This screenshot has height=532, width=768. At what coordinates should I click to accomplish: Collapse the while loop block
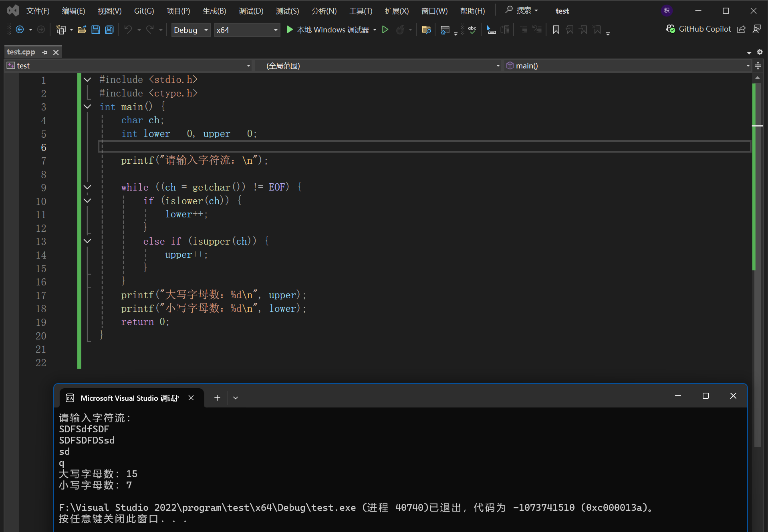pyautogui.click(x=87, y=187)
